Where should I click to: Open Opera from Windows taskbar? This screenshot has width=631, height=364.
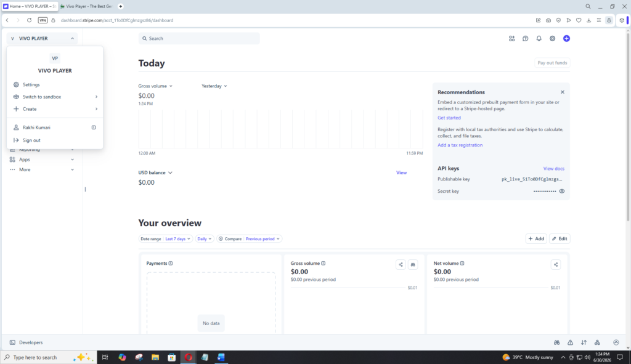[189, 357]
